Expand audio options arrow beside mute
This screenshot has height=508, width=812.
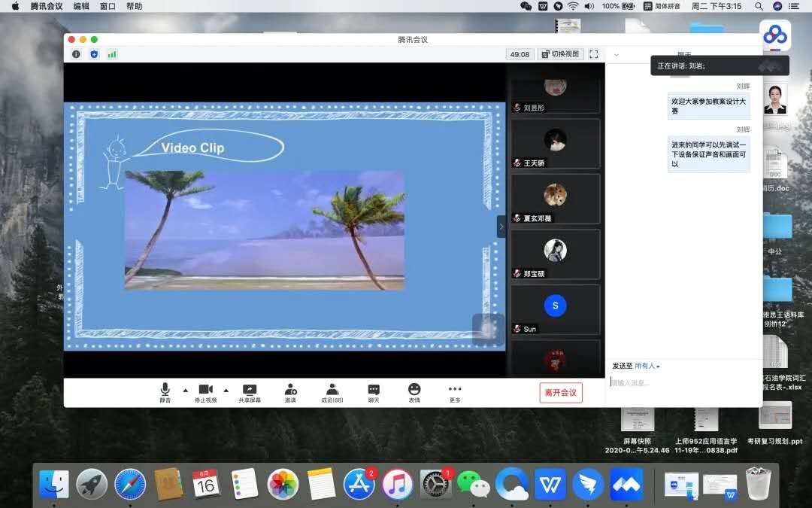[186, 390]
